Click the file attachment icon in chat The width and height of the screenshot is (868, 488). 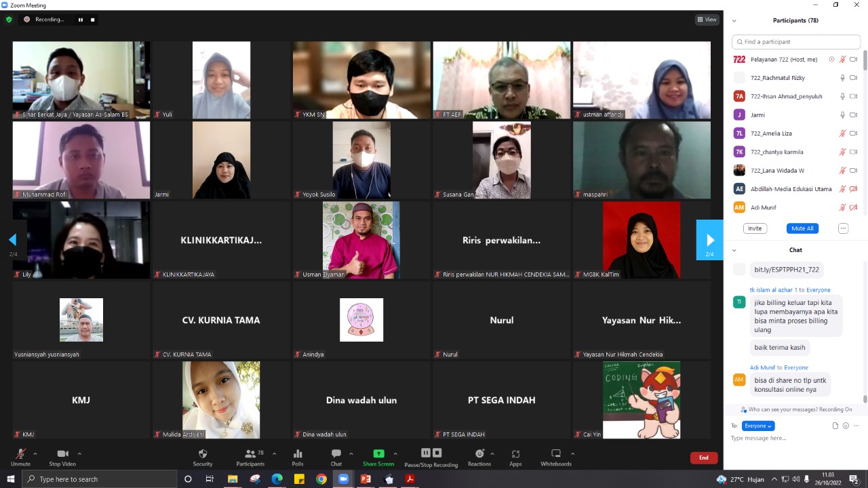(x=835, y=426)
